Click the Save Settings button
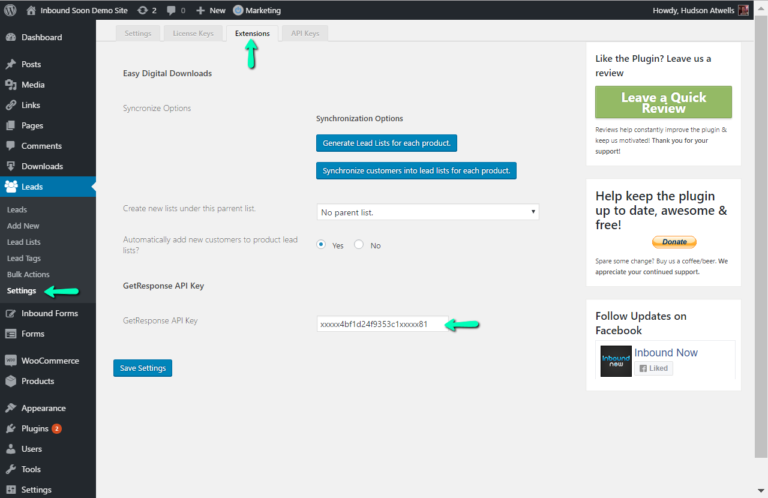 [143, 368]
